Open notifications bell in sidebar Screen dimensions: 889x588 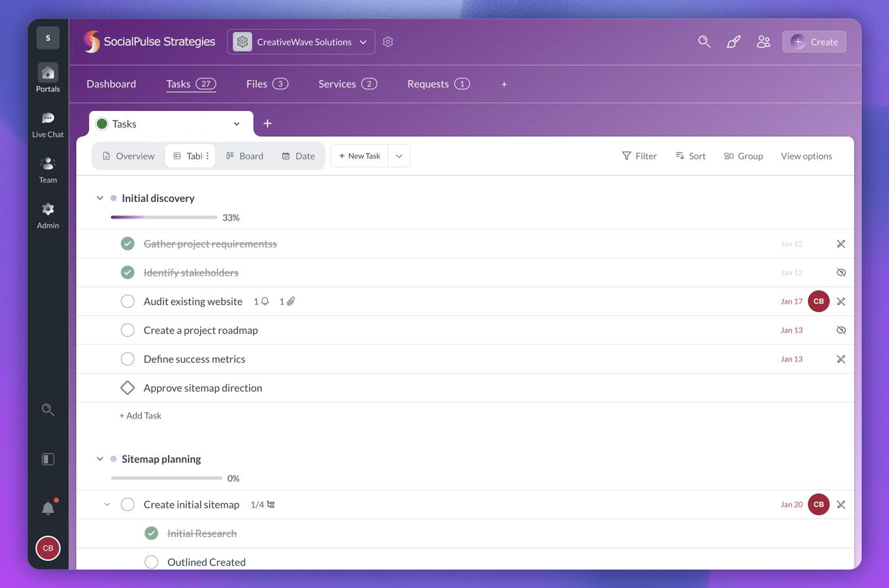49,508
